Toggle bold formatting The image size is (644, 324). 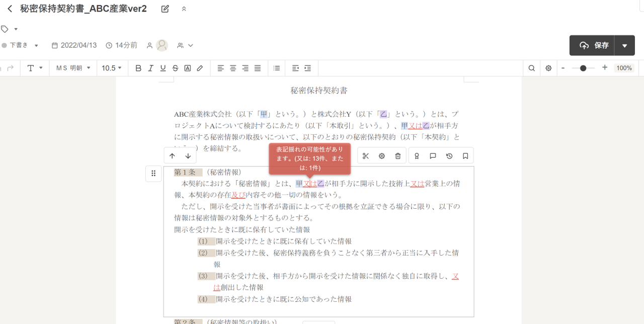click(138, 68)
